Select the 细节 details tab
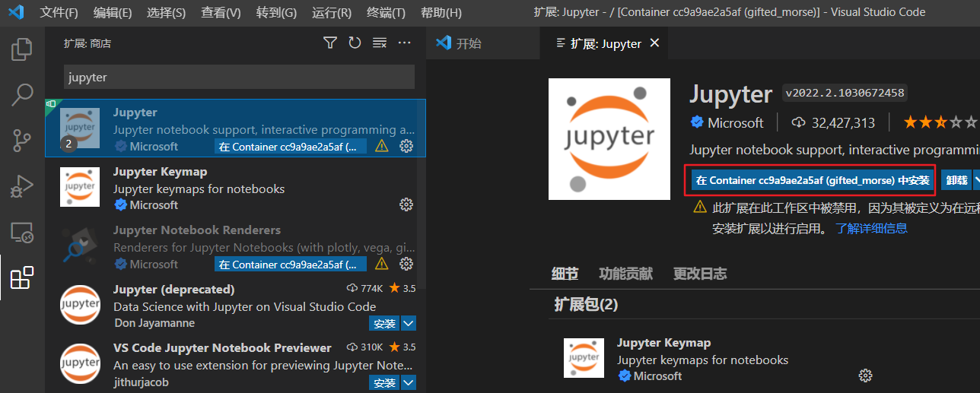980x393 pixels. (565, 274)
